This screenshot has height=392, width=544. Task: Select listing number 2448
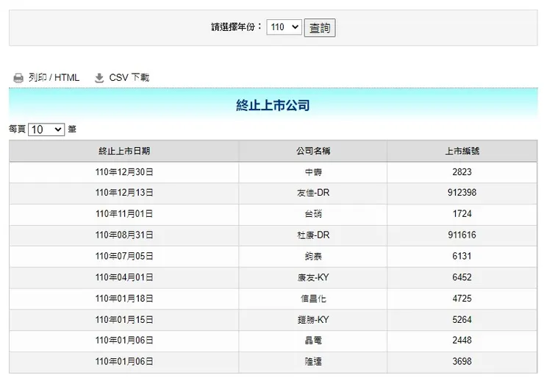462,340
